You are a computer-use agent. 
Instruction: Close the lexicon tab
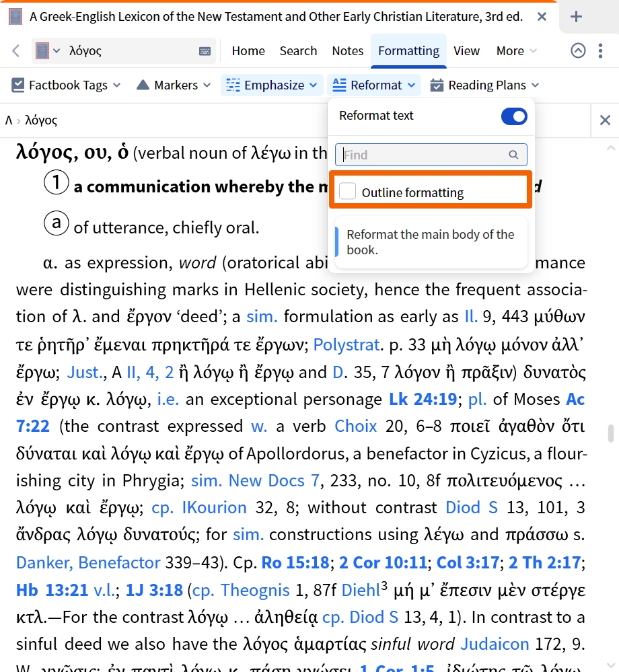coord(542,17)
